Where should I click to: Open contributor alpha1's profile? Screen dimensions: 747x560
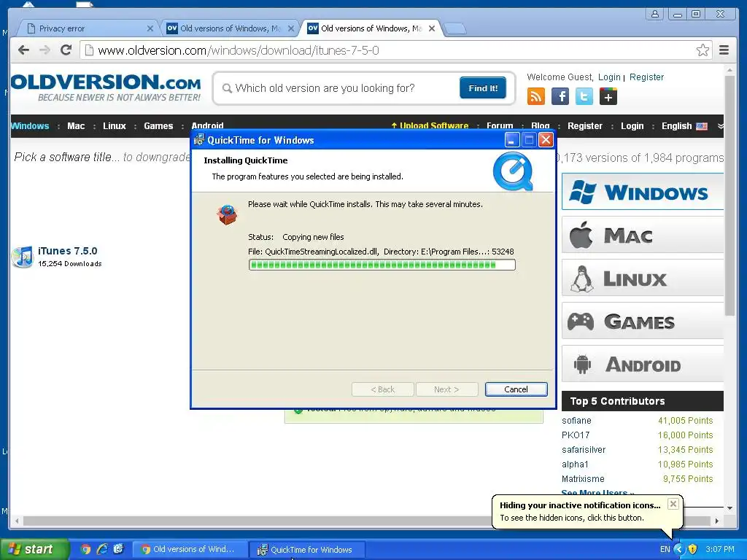(x=575, y=464)
